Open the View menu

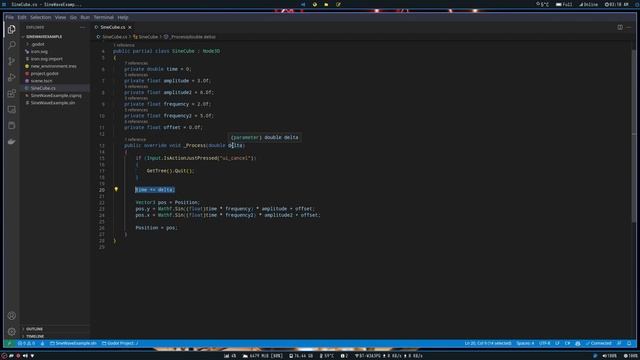click(x=60, y=18)
